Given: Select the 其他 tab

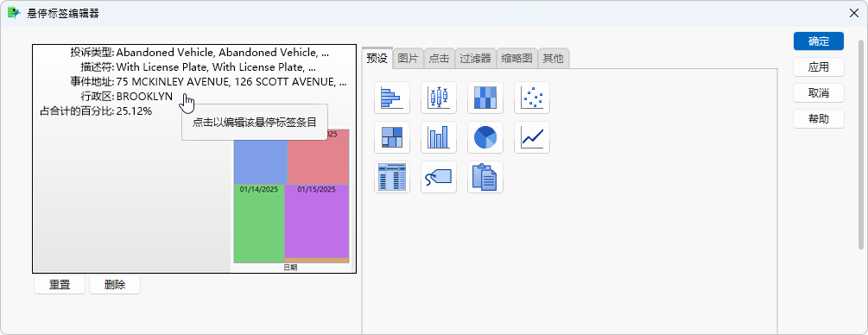Looking at the screenshot, I should tap(553, 58).
